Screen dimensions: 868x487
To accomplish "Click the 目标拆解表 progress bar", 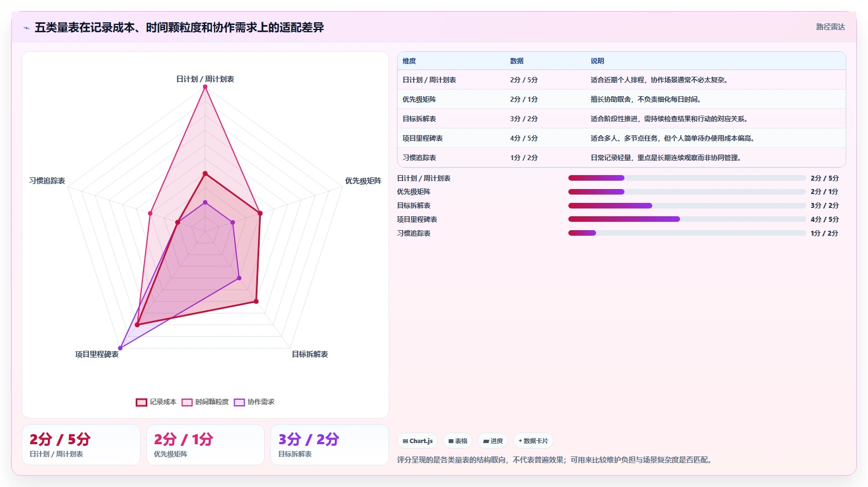I will (x=687, y=206).
